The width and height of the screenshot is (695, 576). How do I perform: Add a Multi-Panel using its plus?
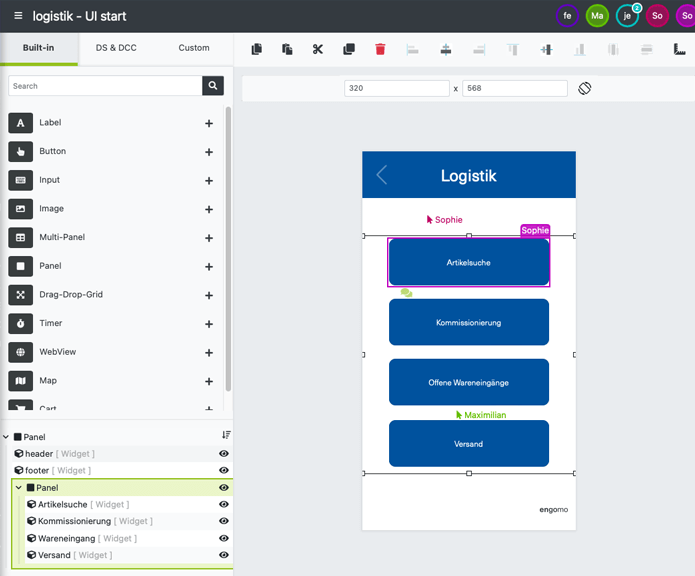(x=209, y=238)
